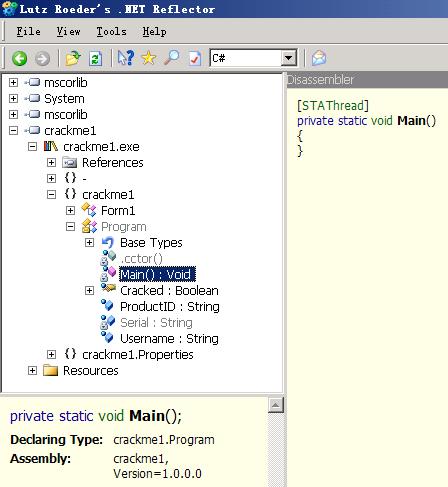
Task: Open the Tools menu
Action: click(111, 32)
